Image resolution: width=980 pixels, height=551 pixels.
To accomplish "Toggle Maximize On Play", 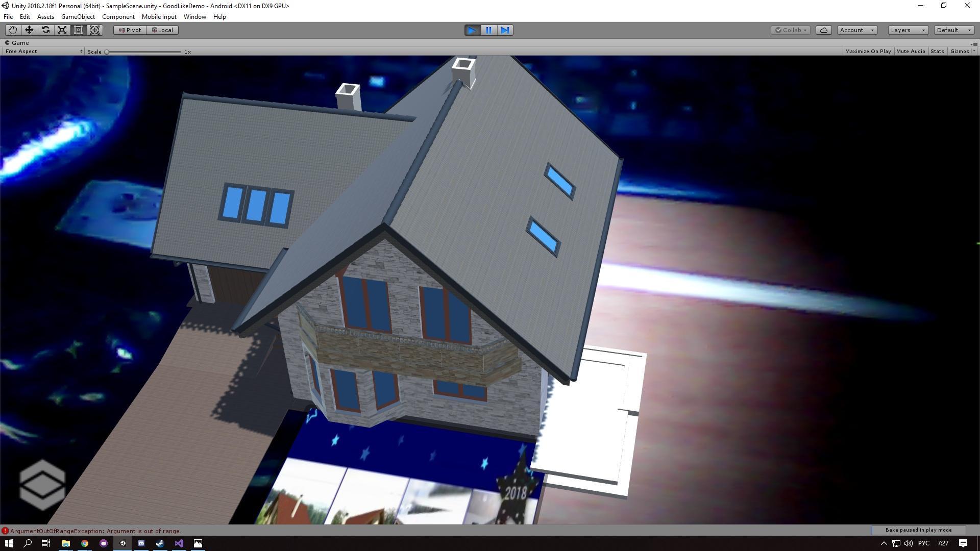I will coord(868,52).
